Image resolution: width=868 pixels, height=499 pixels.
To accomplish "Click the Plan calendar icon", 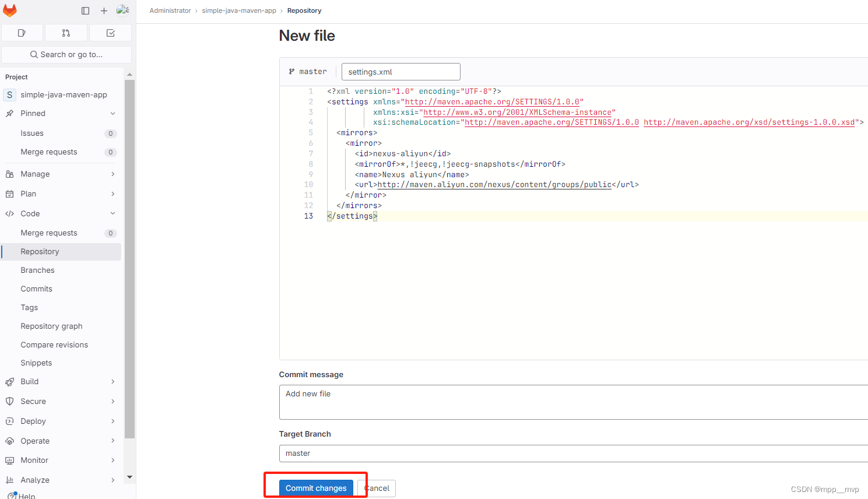I will tap(9, 194).
